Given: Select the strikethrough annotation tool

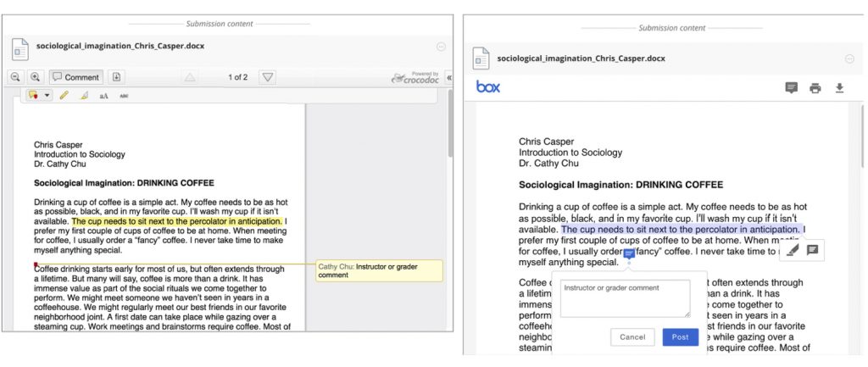Looking at the screenshot, I should pyautogui.click(x=124, y=96).
